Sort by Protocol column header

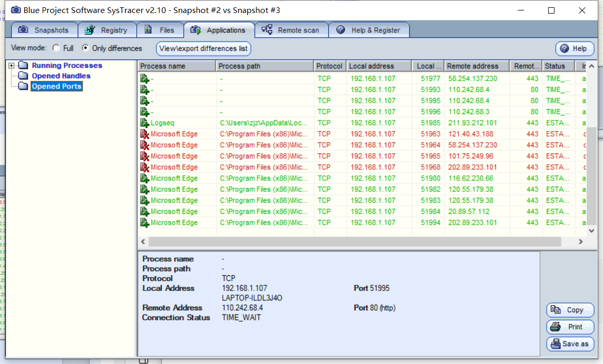click(330, 66)
